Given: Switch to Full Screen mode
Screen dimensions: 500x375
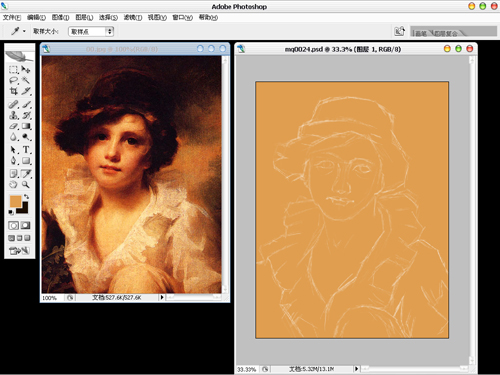Looking at the screenshot, I should tap(27, 238).
